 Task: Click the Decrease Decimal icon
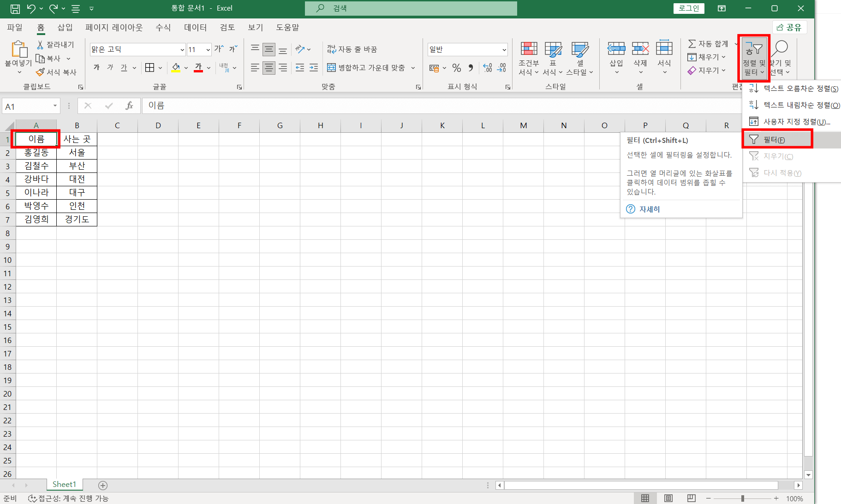pos(501,68)
